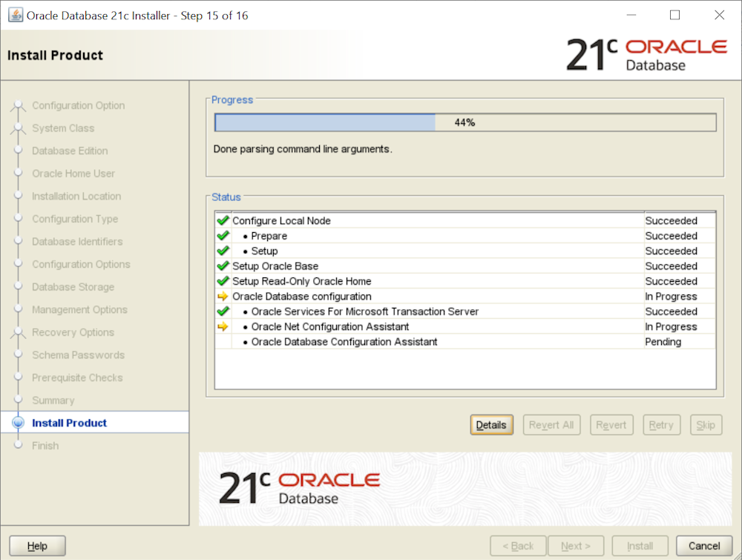This screenshot has width=742, height=560.
Task: Open Help for the installer
Action: pos(37,546)
